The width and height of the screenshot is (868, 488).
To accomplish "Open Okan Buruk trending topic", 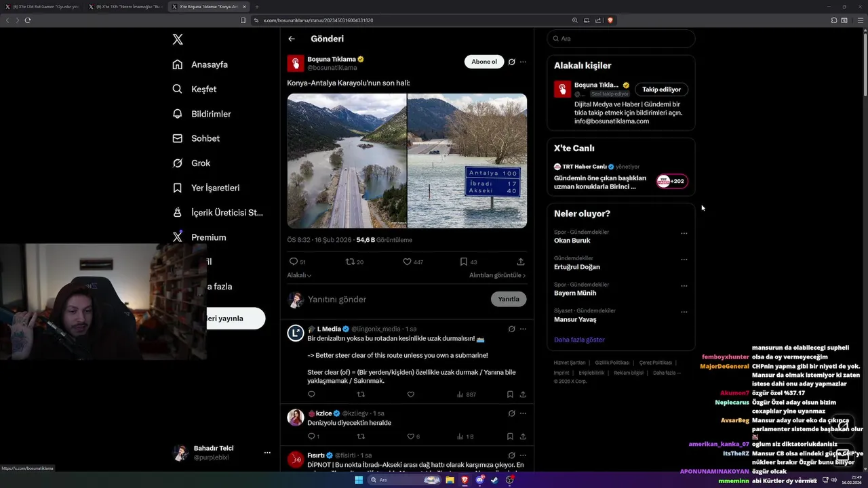I will pos(572,241).
